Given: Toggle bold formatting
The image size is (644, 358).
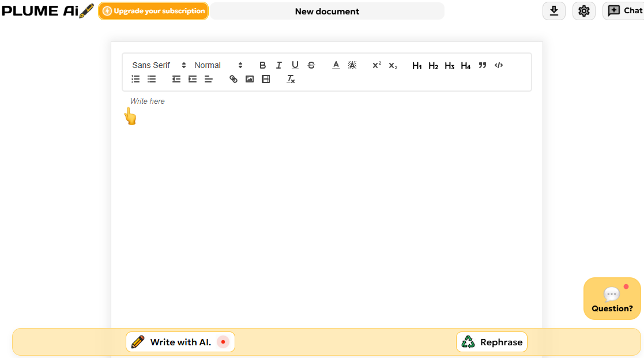Looking at the screenshot, I should (263, 65).
